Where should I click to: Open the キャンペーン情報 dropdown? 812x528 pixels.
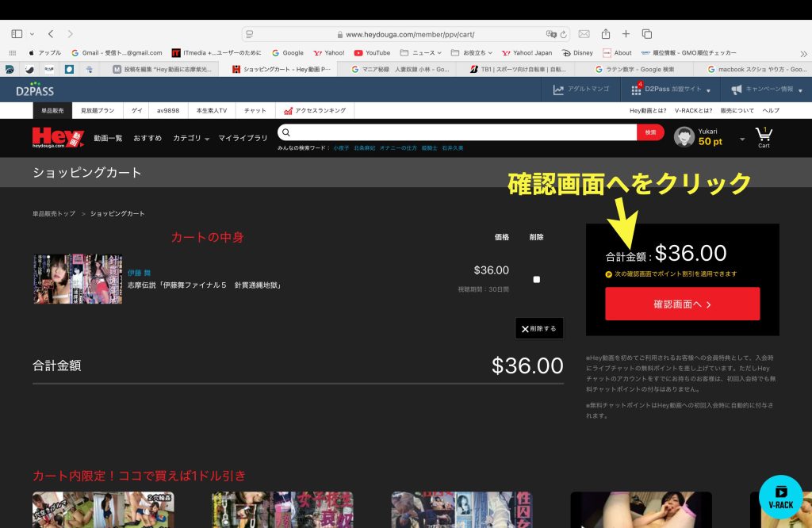point(767,90)
